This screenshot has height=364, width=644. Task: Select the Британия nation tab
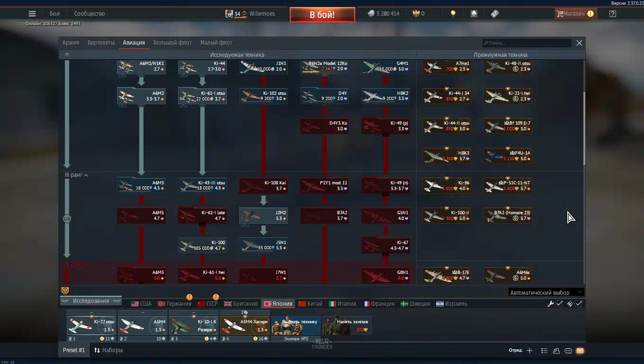241,304
